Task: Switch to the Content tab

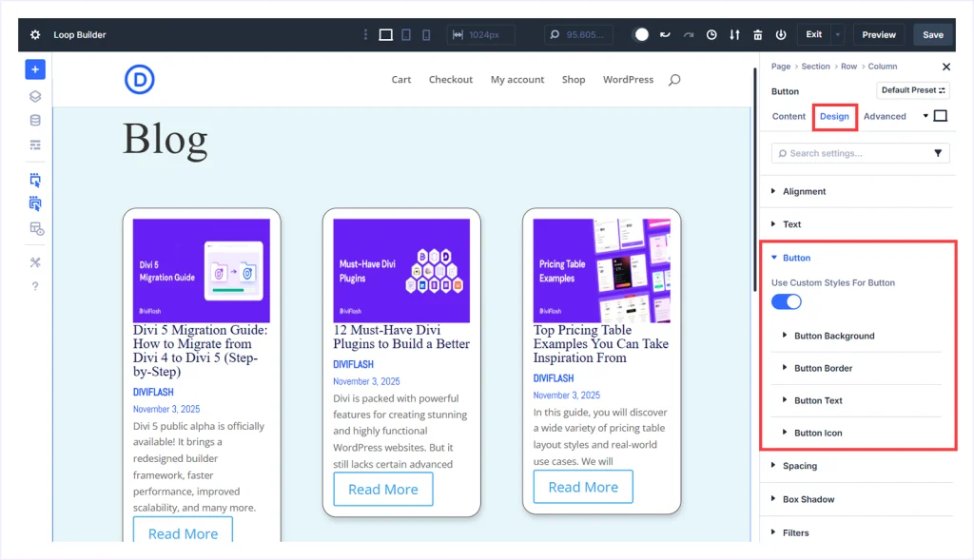Action: [x=789, y=116]
